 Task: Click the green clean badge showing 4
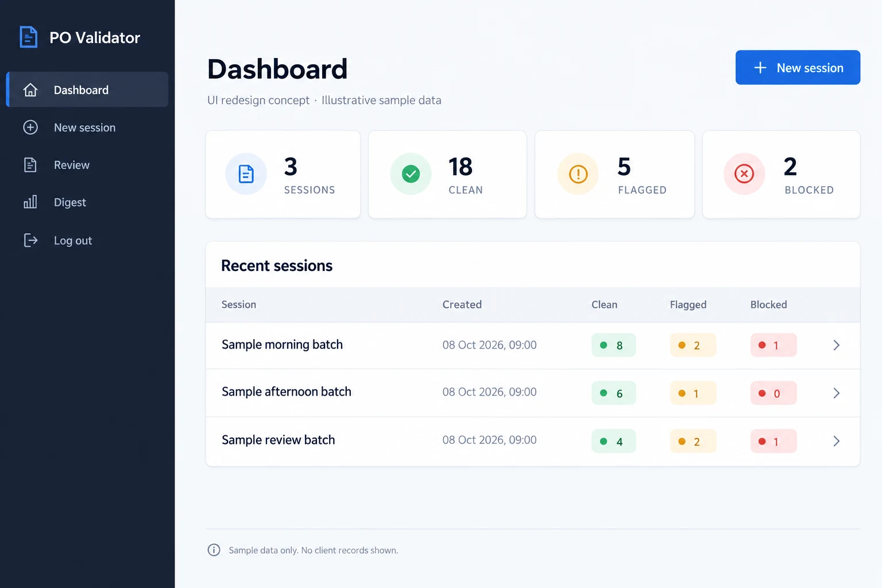[x=613, y=441]
